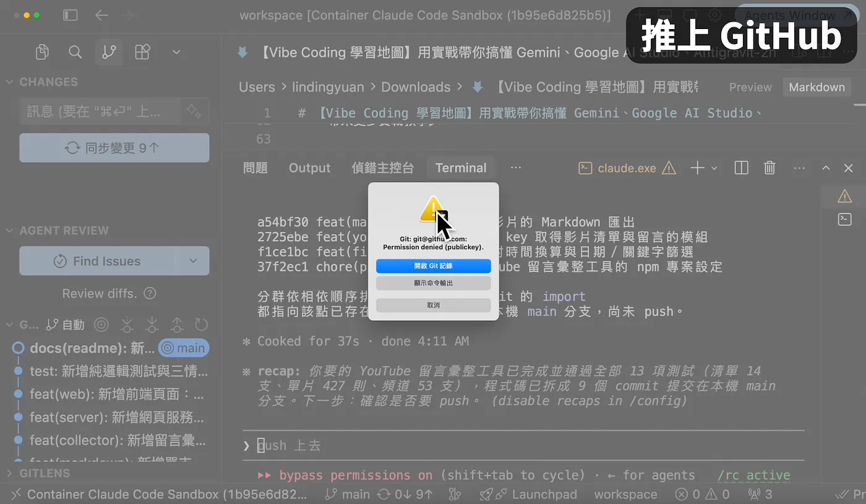
Task: Switch to the Output panel tab
Action: pos(310,168)
